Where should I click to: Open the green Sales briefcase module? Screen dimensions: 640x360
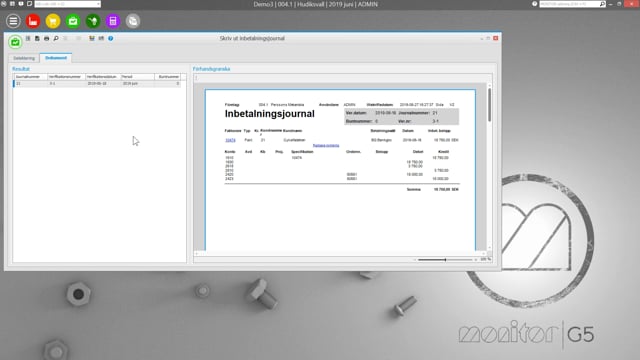pos(73,21)
